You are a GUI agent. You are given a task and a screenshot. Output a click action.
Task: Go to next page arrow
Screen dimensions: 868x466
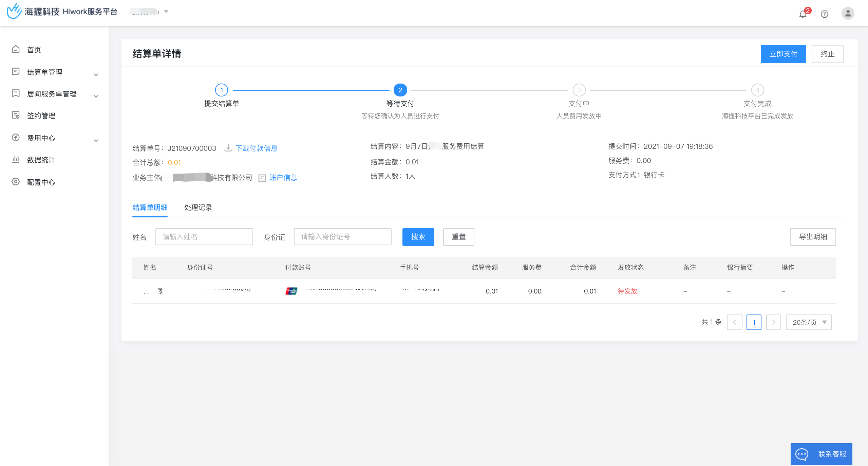774,322
